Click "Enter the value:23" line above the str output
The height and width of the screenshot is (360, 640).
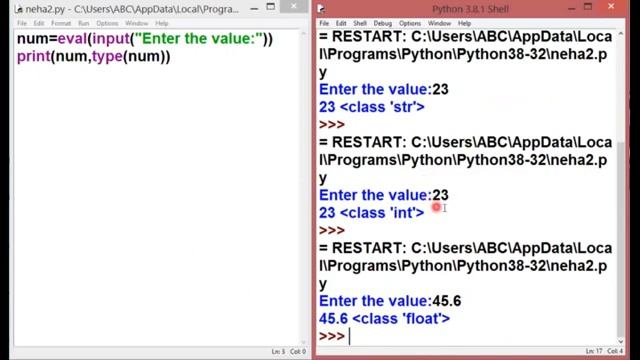[383, 89]
